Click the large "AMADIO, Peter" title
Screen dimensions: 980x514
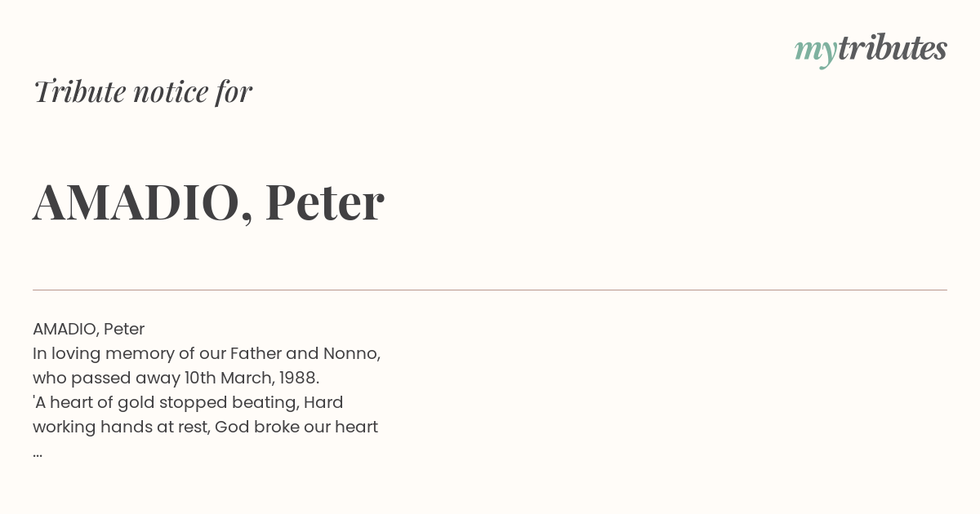tap(208, 202)
